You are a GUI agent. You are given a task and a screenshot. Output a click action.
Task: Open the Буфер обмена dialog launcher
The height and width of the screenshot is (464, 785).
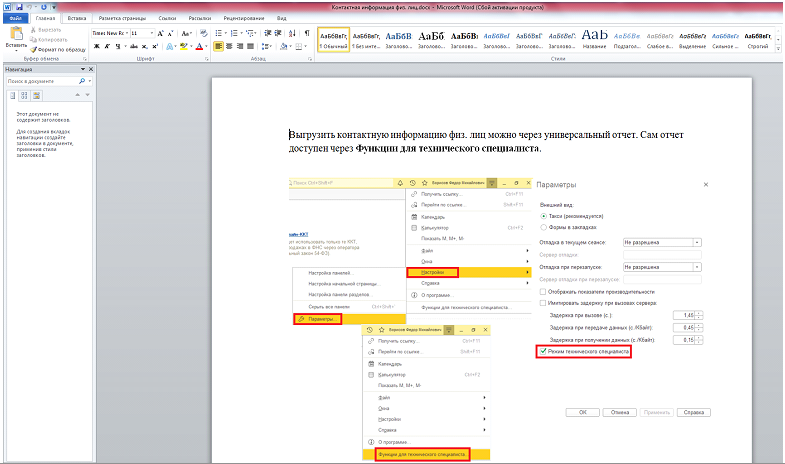pos(85,59)
